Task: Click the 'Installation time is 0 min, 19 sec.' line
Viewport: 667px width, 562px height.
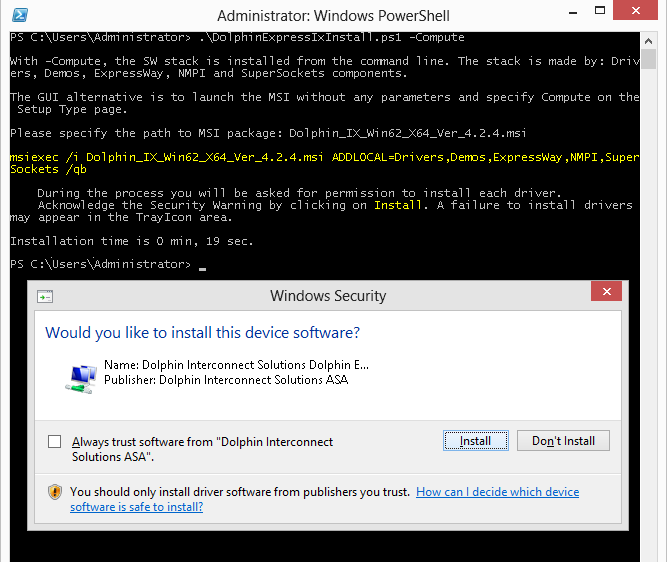Action: [x=132, y=241]
